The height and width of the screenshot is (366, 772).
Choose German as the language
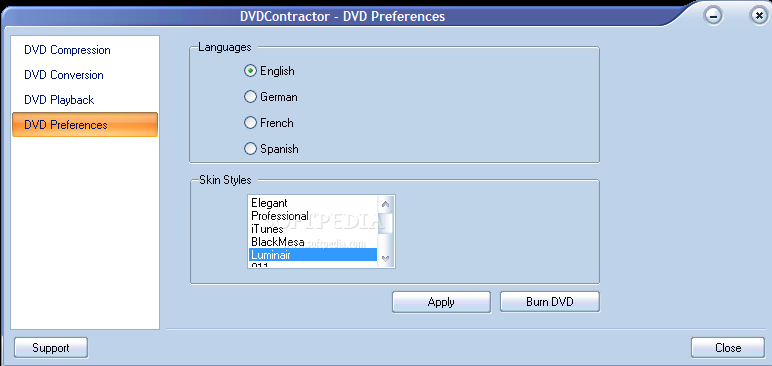point(250,97)
